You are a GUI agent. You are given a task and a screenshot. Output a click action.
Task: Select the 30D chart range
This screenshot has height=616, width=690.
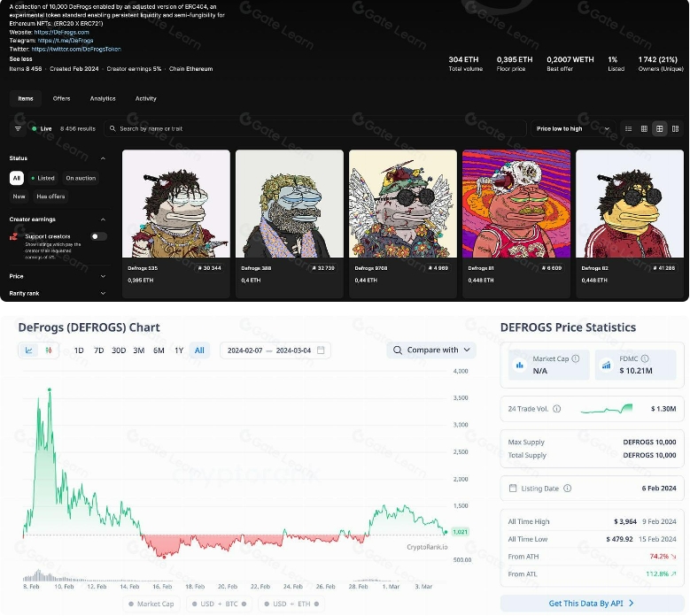(x=119, y=350)
